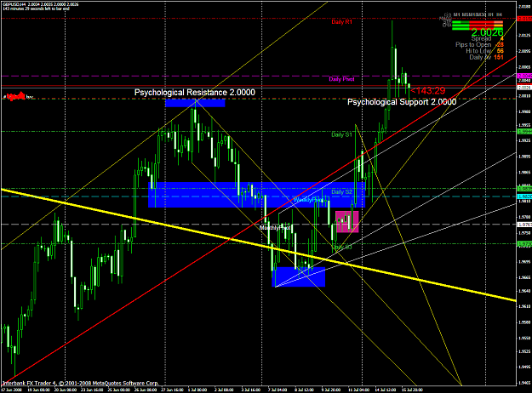Click the 7 Jul 04:00 date on the time axis

click(277, 390)
